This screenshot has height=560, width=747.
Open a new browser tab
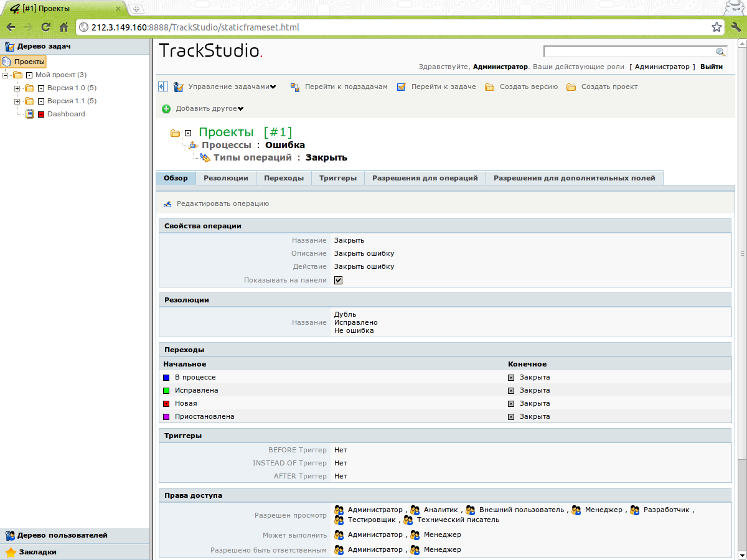(x=136, y=9)
